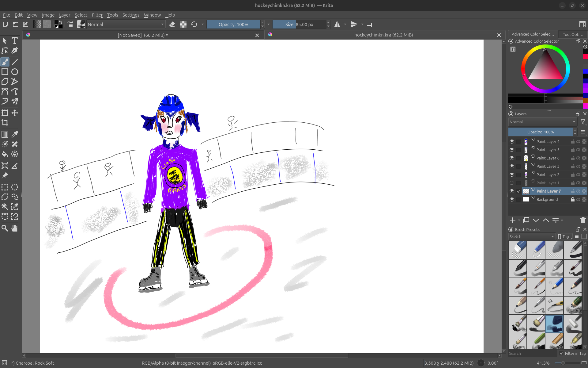The height and width of the screenshot is (368, 588).
Task: Toggle eraser mode in toolbar
Action: pyautogui.click(x=172, y=24)
